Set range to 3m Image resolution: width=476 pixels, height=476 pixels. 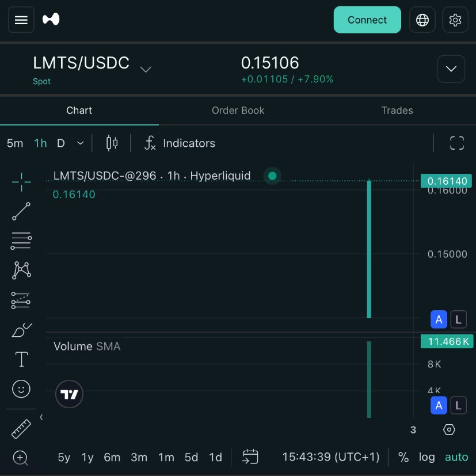pos(139,457)
